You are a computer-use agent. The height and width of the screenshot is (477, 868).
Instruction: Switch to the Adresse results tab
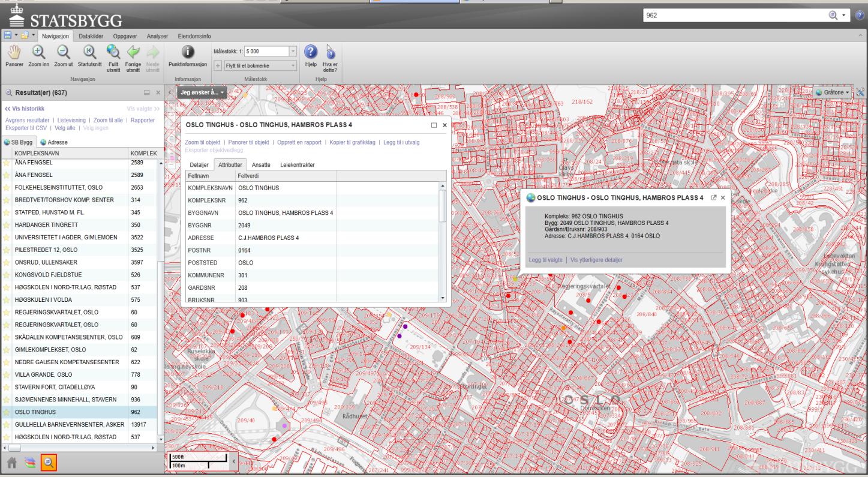(x=55, y=142)
